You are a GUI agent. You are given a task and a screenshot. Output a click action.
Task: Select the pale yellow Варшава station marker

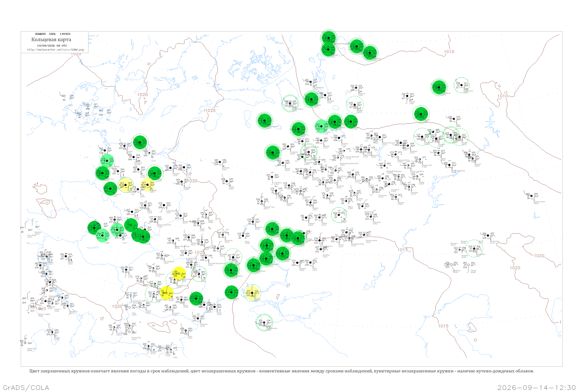click(x=148, y=185)
